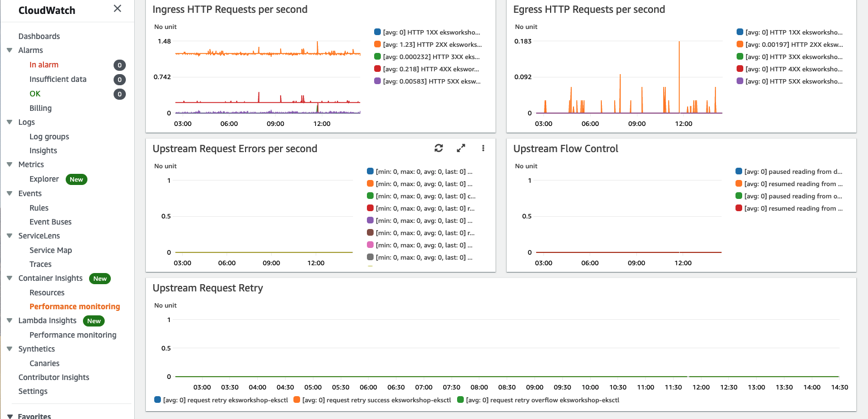The image size is (868, 419).
Task: Open Events Rules
Action: (x=39, y=208)
